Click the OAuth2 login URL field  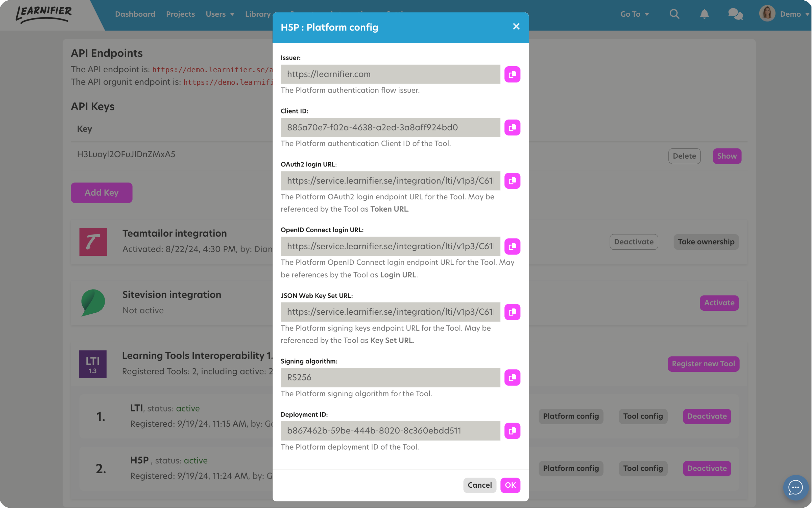pyautogui.click(x=390, y=181)
